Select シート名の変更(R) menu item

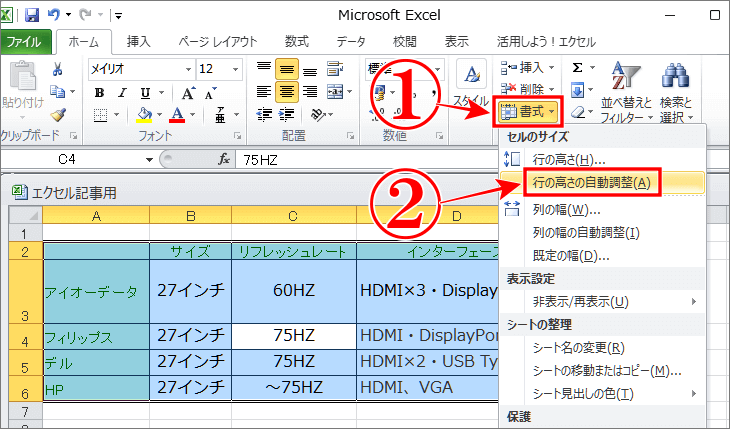coord(602,347)
